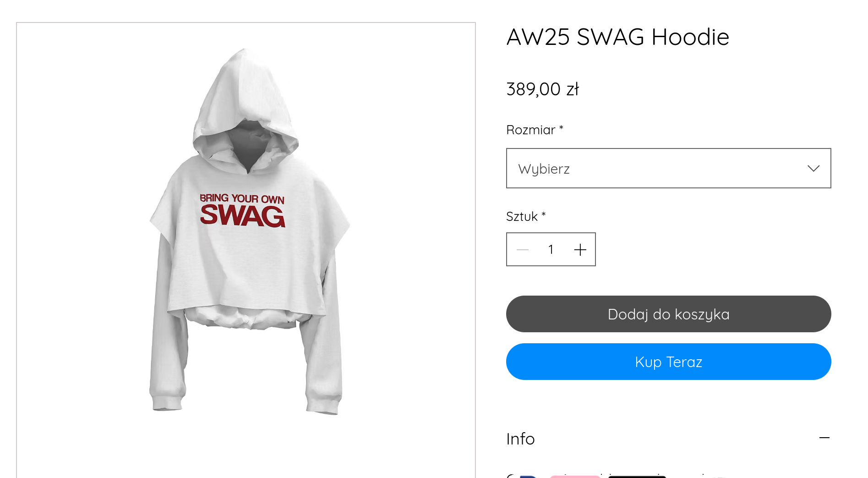Decrease quantity with the minus icon
868x478 pixels.
pos(523,250)
